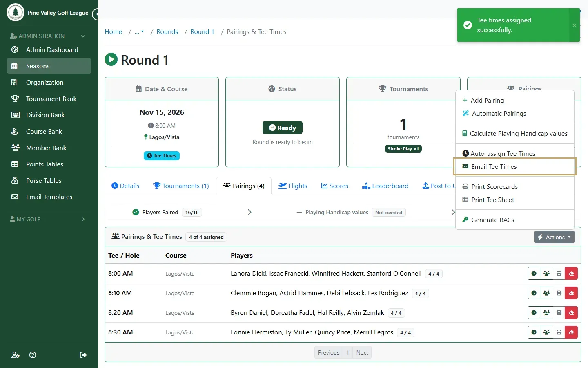This screenshot has width=588, height=368.
Task: Go to the Next page of pairings
Action: coord(362,352)
